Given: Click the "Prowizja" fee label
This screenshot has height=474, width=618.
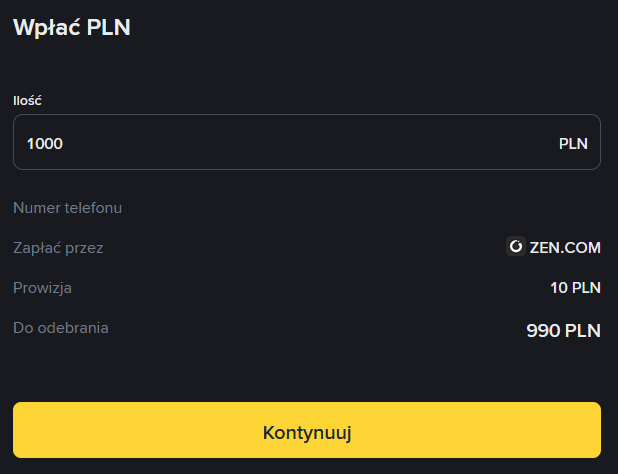Looking at the screenshot, I should 43,288.
